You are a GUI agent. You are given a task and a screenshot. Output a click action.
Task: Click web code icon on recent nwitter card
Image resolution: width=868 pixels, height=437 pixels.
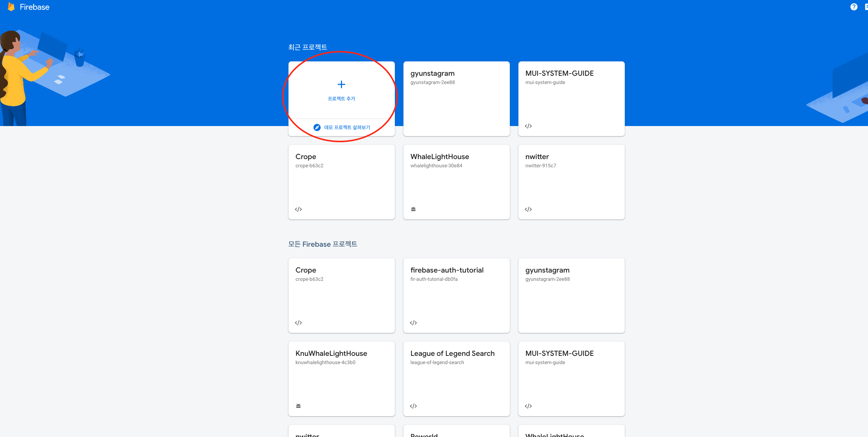pos(528,209)
